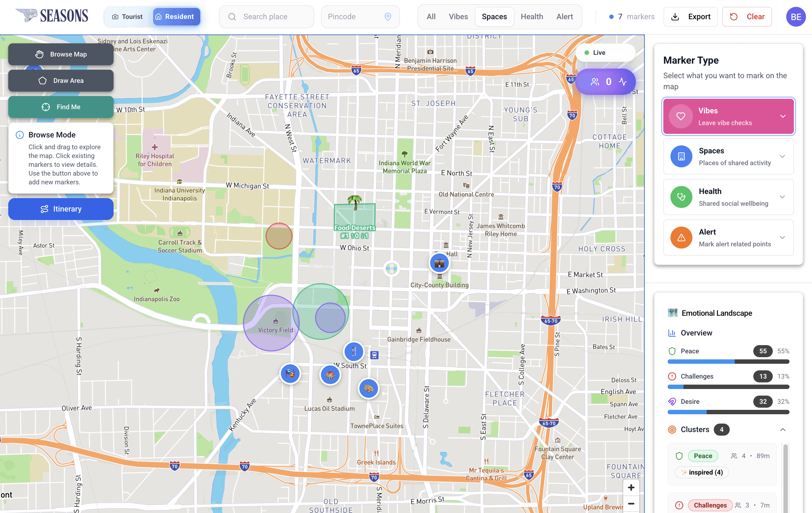The width and height of the screenshot is (812, 513).
Task: Expand the Health marker type options
Action: (782, 197)
